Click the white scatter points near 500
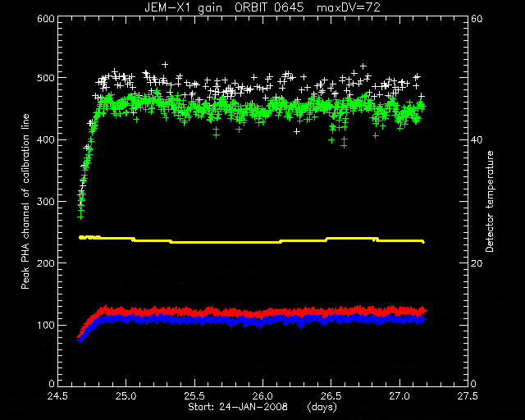This screenshot has width=525, height=420. pos(254,84)
